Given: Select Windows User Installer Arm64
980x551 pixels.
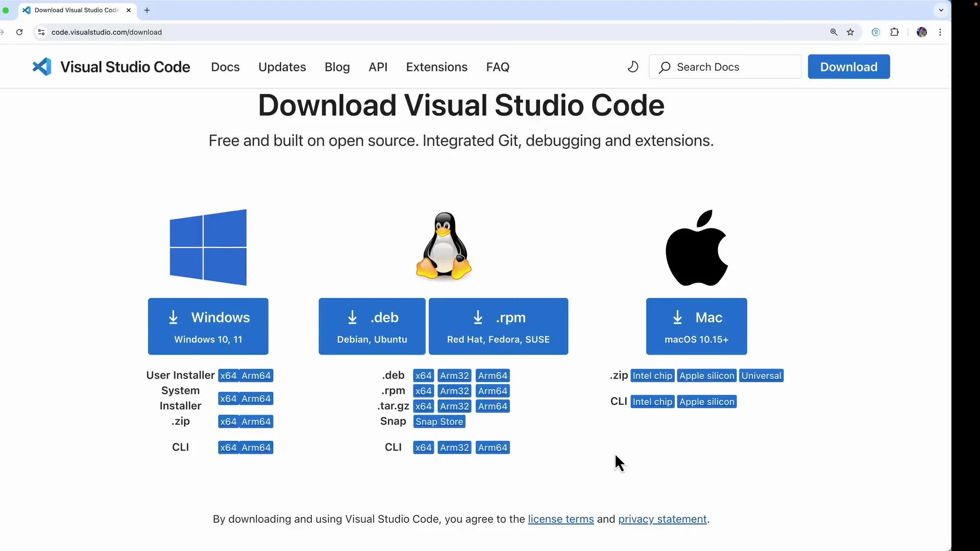Looking at the screenshot, I should tap(256, 375).
